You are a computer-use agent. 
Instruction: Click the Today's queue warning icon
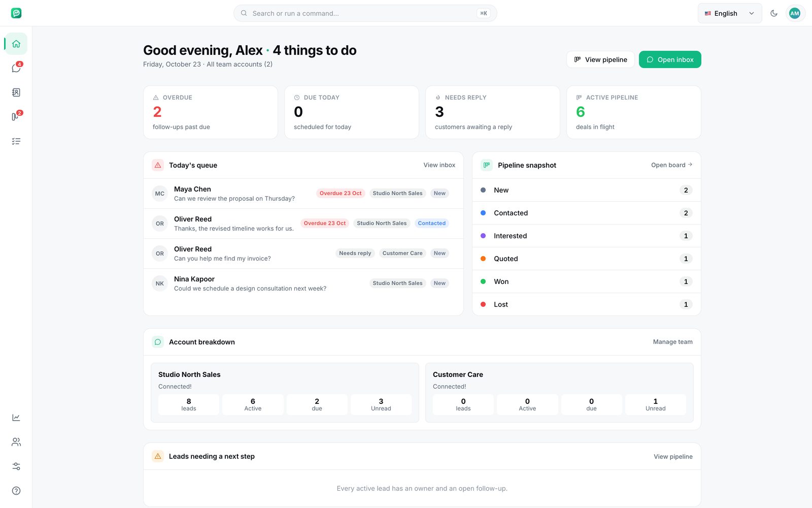(158, 165)
